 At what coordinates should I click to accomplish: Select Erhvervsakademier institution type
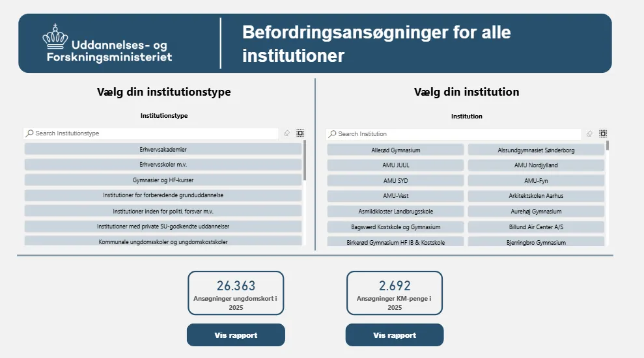tap(163, 149)
